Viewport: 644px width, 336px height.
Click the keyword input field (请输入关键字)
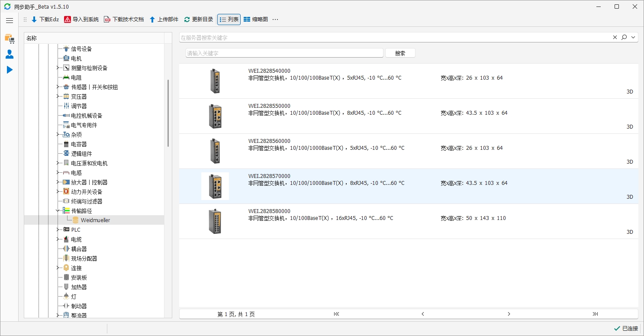pyautogui.click(x=284, y=53)
